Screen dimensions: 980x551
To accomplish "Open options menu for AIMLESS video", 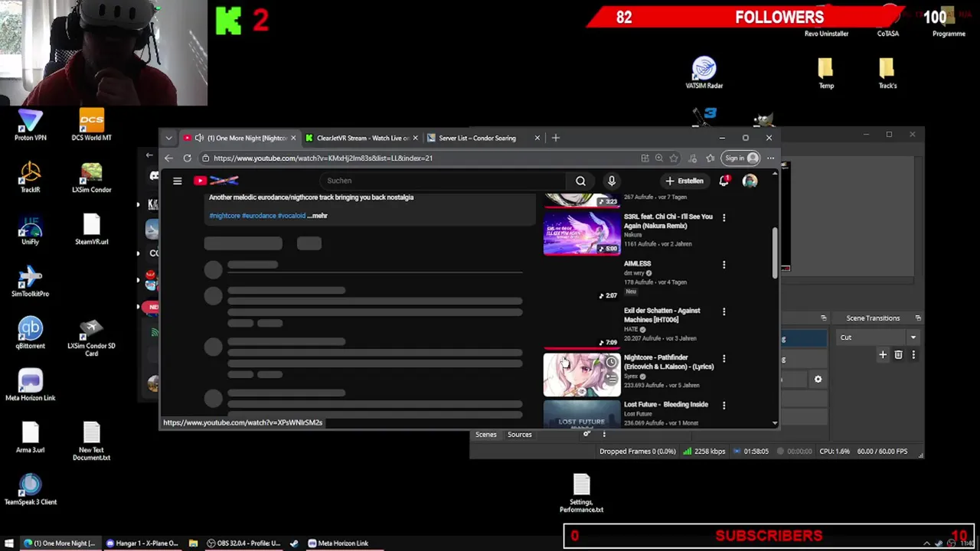I will coord(724,265).
